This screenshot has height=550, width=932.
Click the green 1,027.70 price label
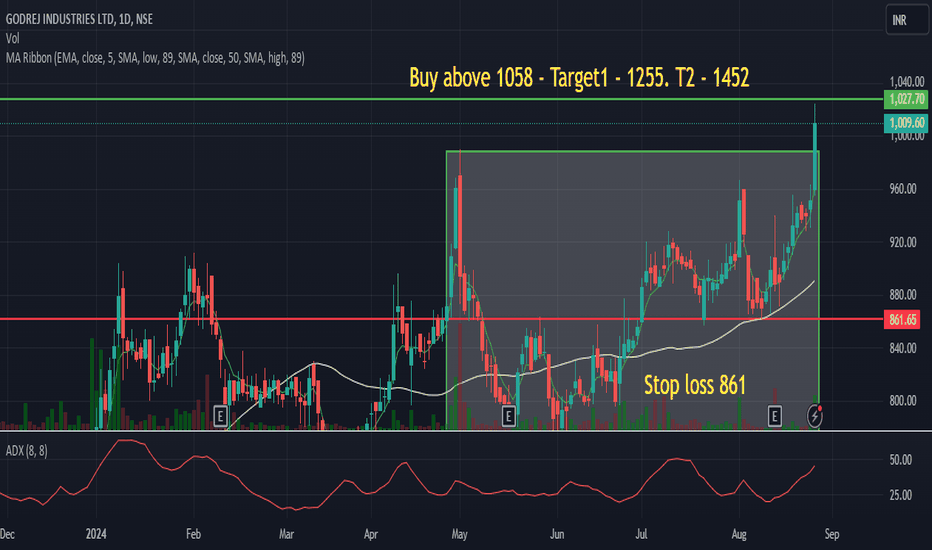[906, 99]
